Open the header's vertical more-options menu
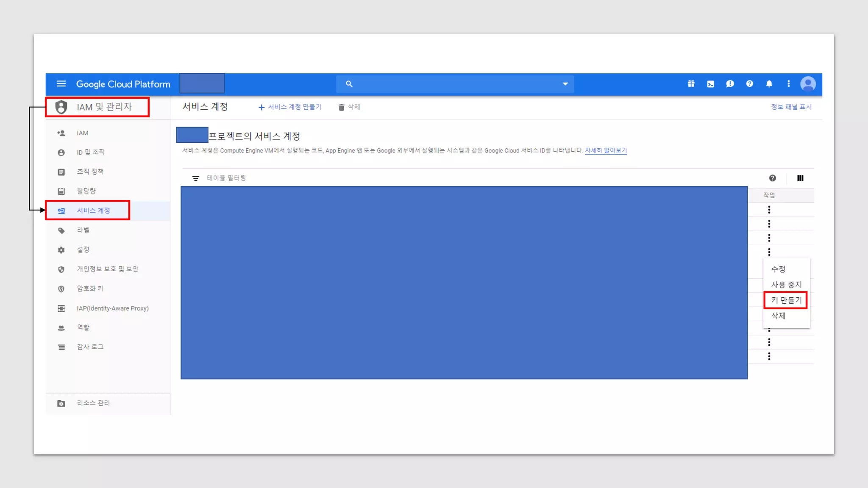868x488 pixels. 788,84
